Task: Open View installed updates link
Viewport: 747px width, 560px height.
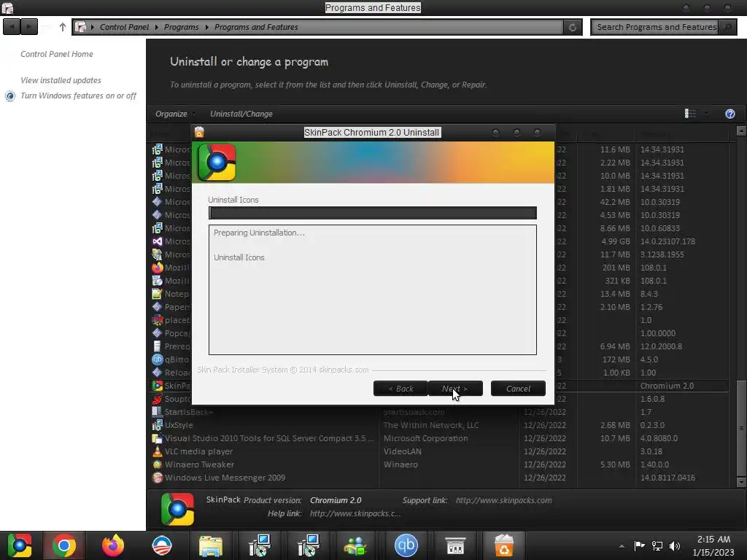Action: (61, 80)
